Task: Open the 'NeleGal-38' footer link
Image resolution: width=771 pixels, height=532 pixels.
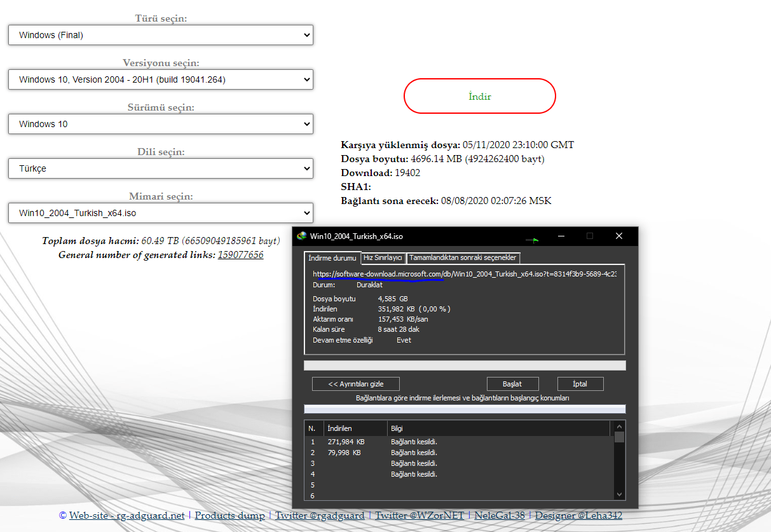Action: (500, 515)
